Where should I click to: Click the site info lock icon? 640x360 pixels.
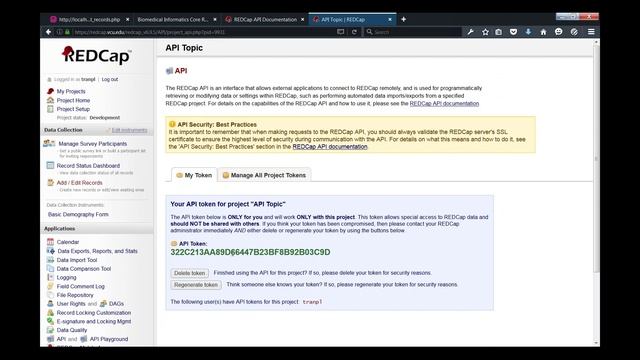(67, 32)
